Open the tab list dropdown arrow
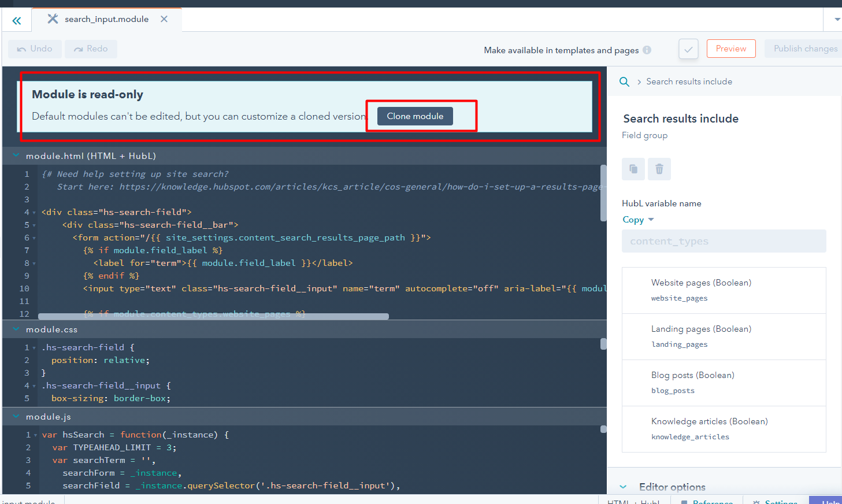This screenshot has width=842, height=504. click(x=837, y=20)
